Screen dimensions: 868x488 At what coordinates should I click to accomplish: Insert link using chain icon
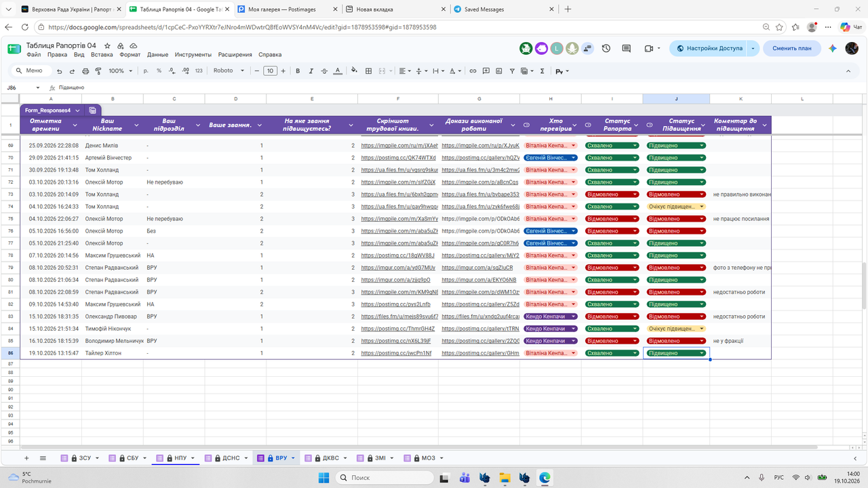(x=473, y=71)
